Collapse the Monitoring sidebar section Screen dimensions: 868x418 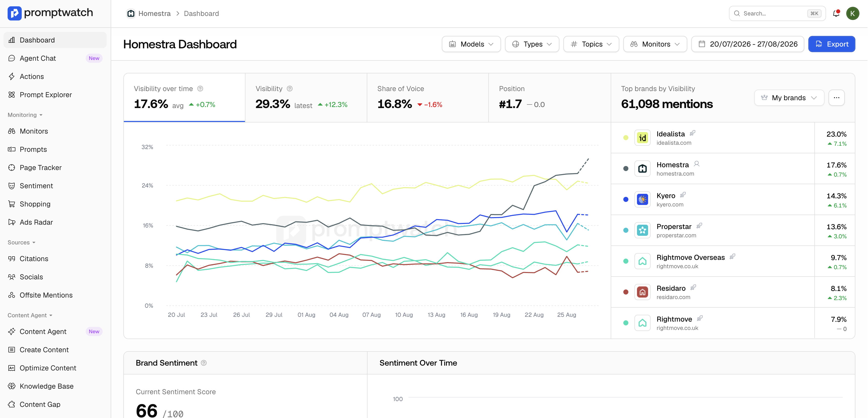pos(25,115)
